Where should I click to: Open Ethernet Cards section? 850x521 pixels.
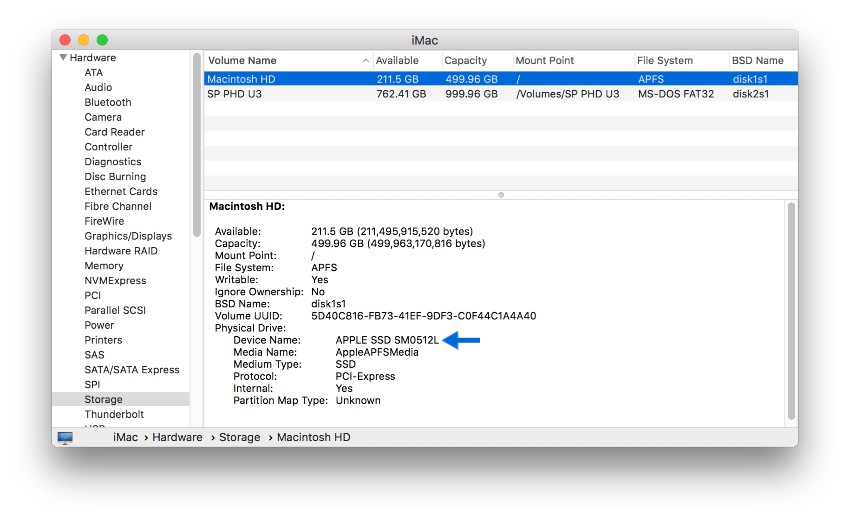(x=121, y=191)
